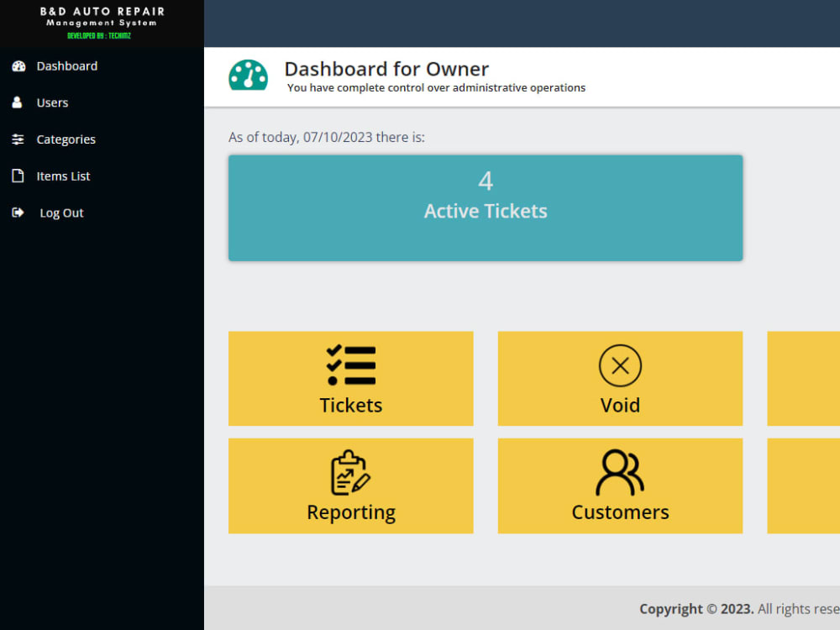
Task: Click the number 4 on tickets card
Action: 486,181
